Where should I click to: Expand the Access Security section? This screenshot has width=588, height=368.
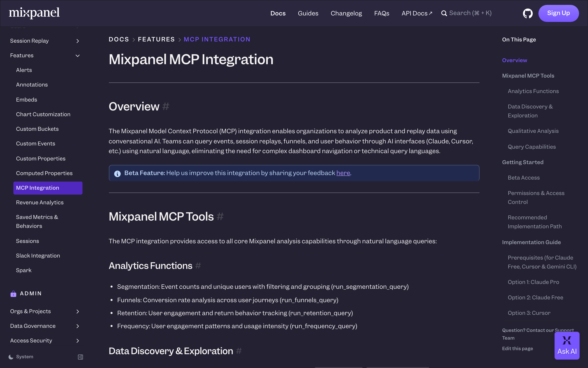click(x=78, y=341)
